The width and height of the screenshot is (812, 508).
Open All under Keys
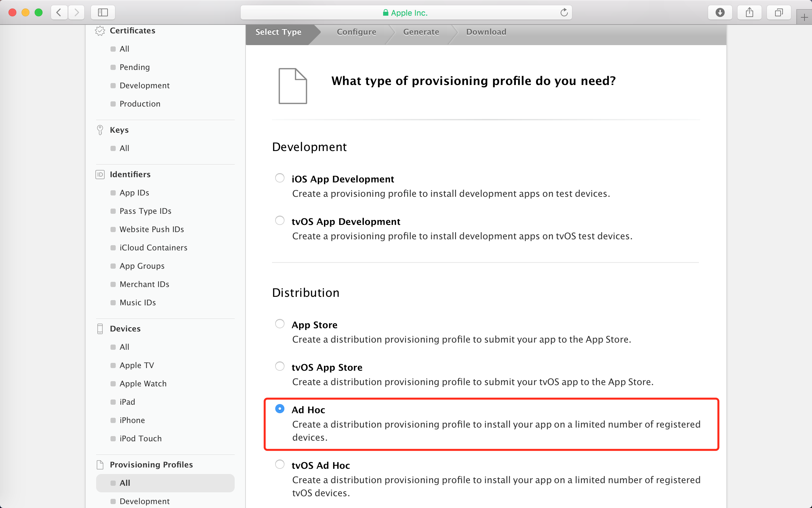tap(124, 148)
